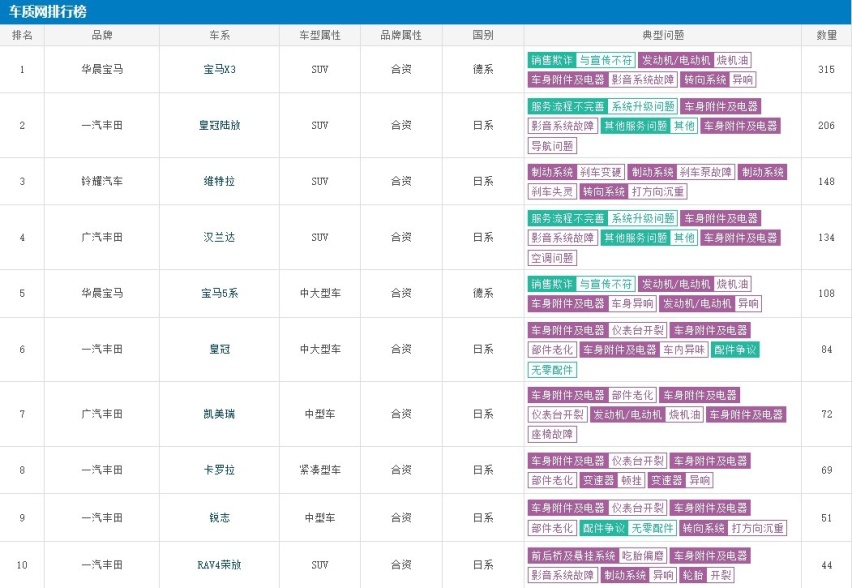Click the 销售欺诈 tag in 宝马X3 row
This screenshot has height=588, width=852.
552,60
